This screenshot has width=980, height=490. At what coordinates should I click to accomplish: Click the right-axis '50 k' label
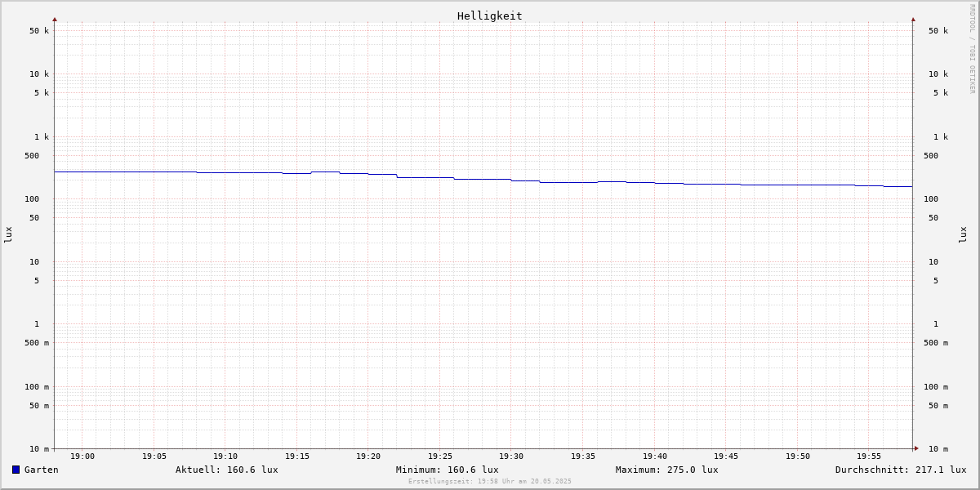click(x=938, y=31)
